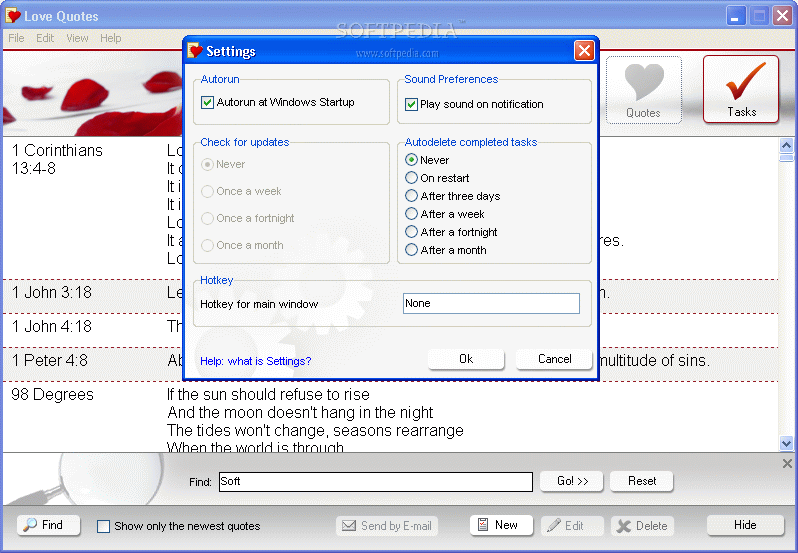Enable Show only the newest quotes
The width and height of the screenshot is (798, 553).
tap(103, 526)
